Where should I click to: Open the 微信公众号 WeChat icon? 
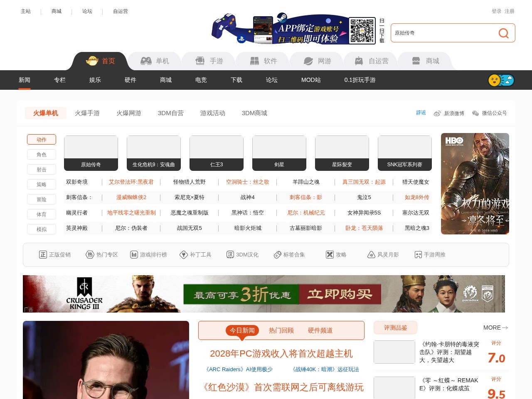point(475,113)
